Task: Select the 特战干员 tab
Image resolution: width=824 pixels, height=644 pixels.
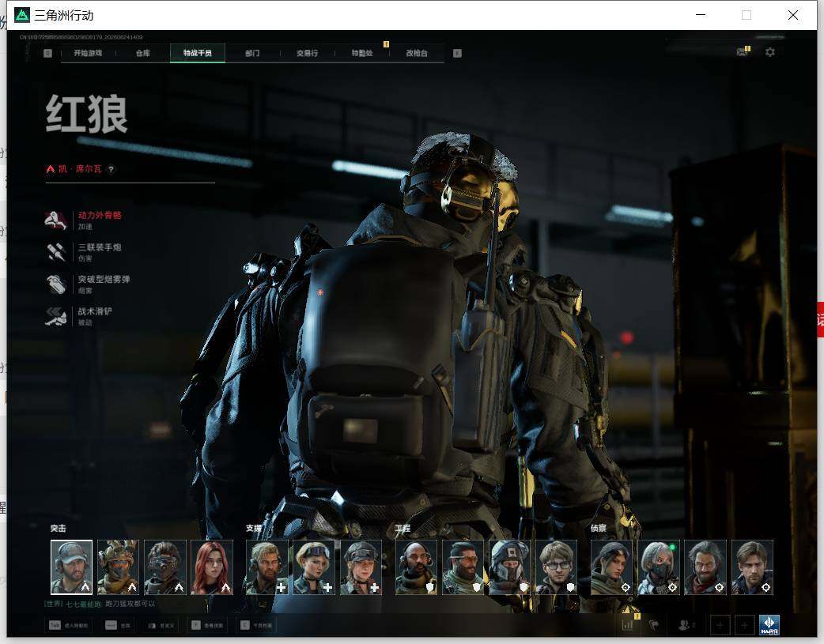Action: tap(198, 53)
